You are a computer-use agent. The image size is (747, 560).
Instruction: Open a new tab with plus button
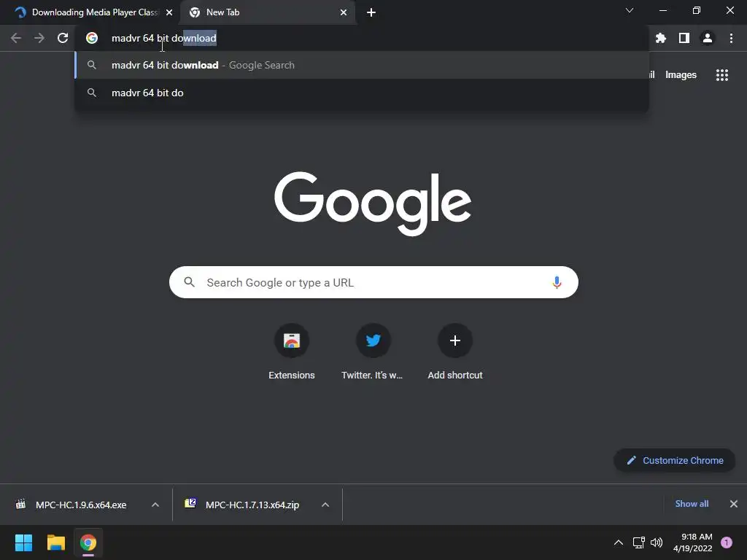pyautogui.click(x=371, y=12)
